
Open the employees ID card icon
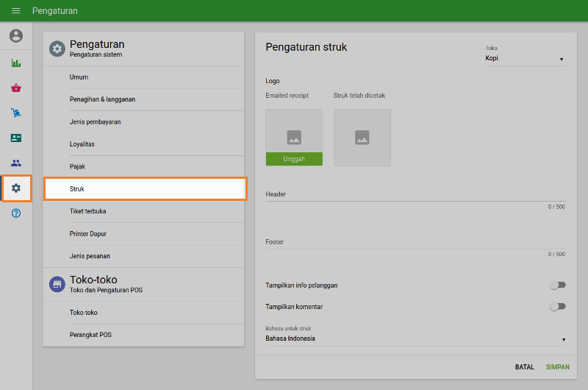coord(16,138)
